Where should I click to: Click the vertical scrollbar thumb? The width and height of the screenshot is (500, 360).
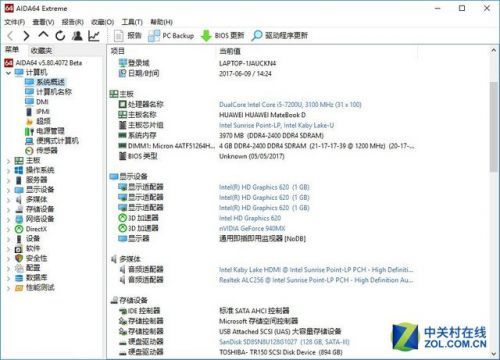pos(494,127)
